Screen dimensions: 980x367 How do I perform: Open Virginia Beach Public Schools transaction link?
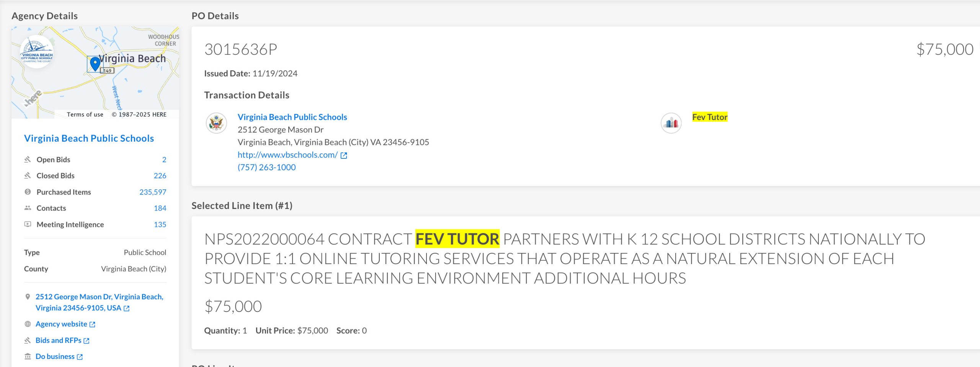point(292,117)
